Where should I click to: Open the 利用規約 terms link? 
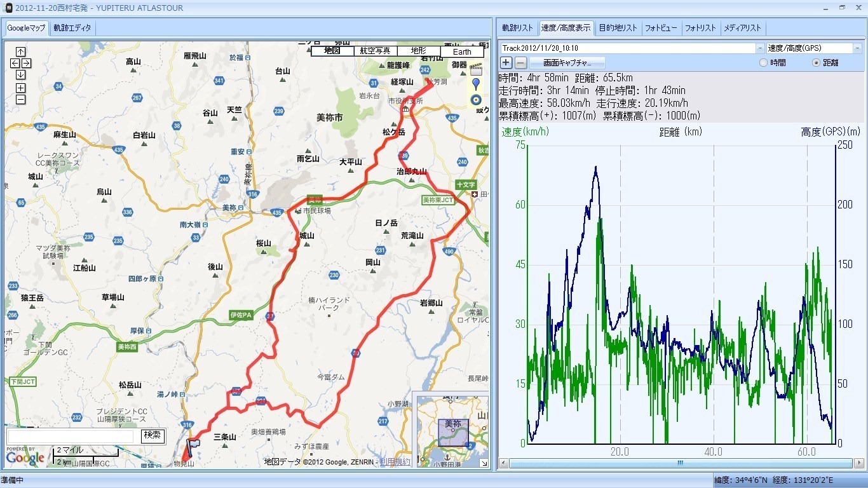(x=396, y=462)
